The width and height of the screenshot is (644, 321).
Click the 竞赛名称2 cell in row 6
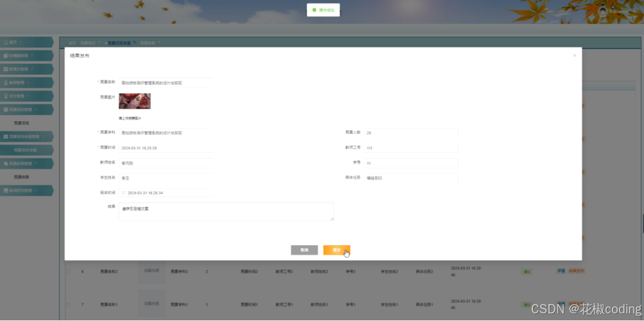click(x=109, y=271)
